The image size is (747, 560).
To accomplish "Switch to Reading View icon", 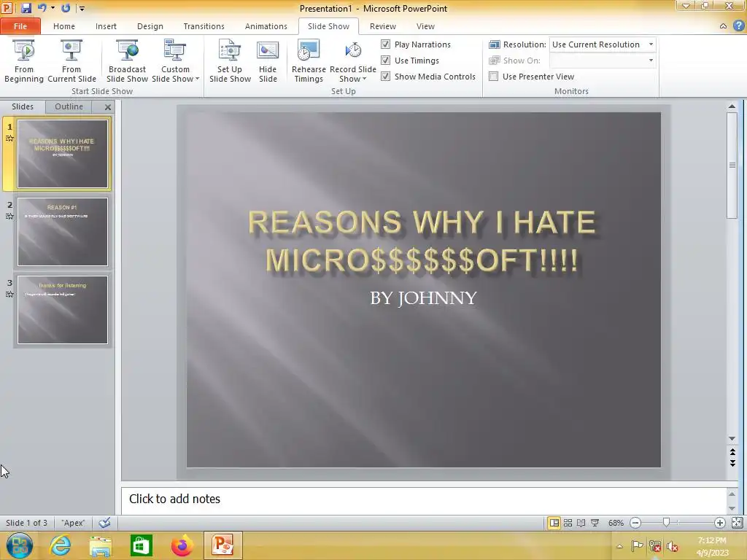I will (581, 523).
